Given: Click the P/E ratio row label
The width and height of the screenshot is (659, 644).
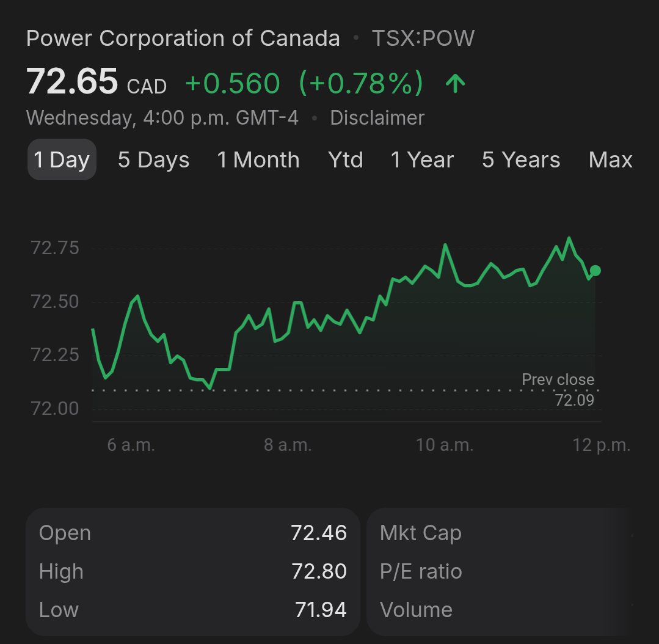Looking at the screenshot, I should 421,571.
